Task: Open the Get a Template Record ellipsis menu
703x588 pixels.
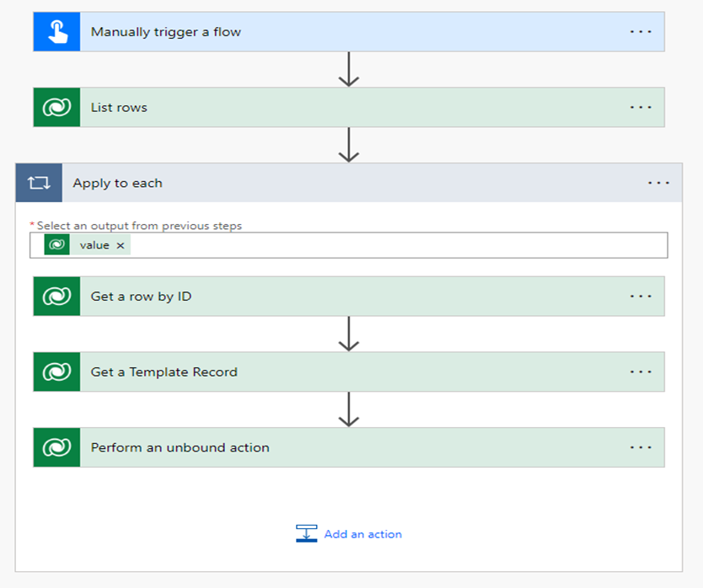Action: pyautogui.click(x=641, y=372)
